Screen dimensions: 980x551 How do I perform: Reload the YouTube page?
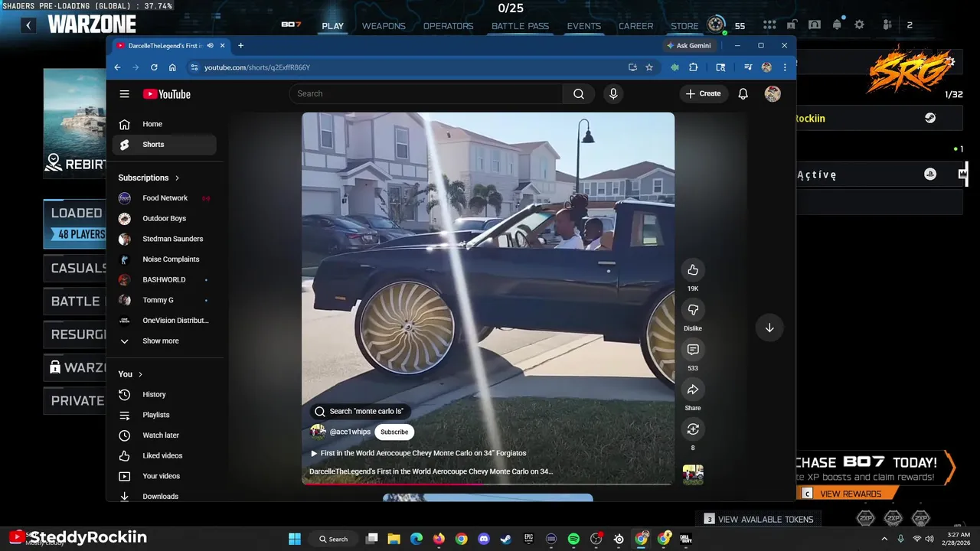(154, 67)
